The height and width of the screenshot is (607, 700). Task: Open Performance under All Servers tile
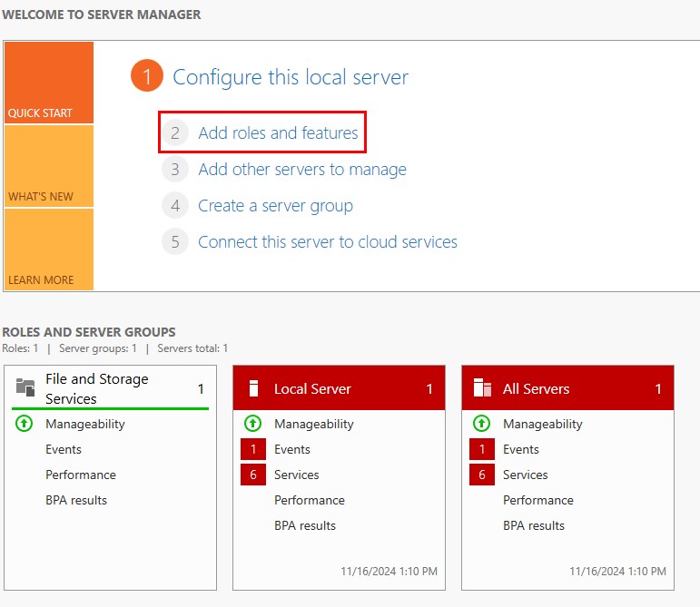pyautogui.click(x=537, y=500)
